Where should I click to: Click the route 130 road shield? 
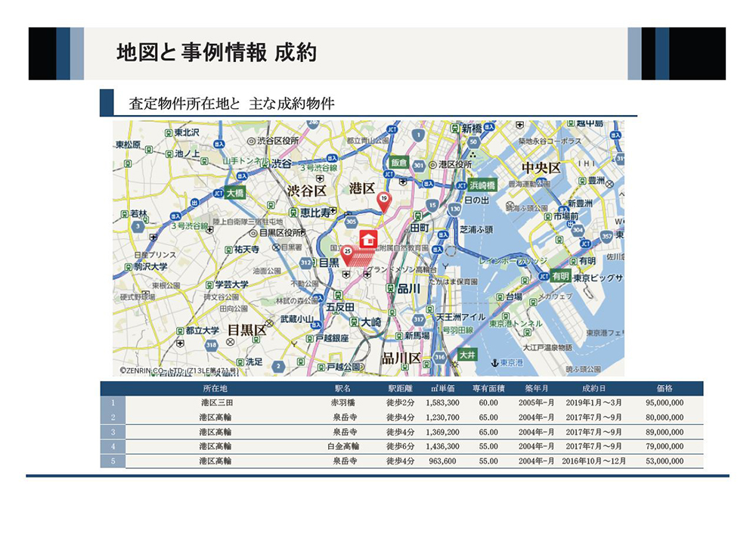454,209
